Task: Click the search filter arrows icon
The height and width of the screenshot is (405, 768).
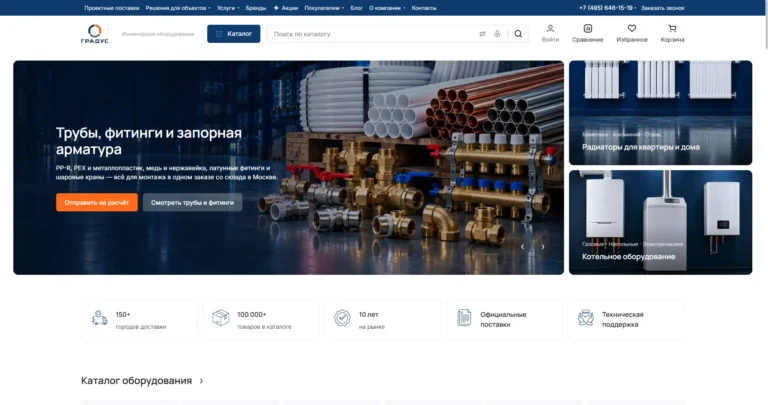Action: pyautogui.click(x=482, y=34)
